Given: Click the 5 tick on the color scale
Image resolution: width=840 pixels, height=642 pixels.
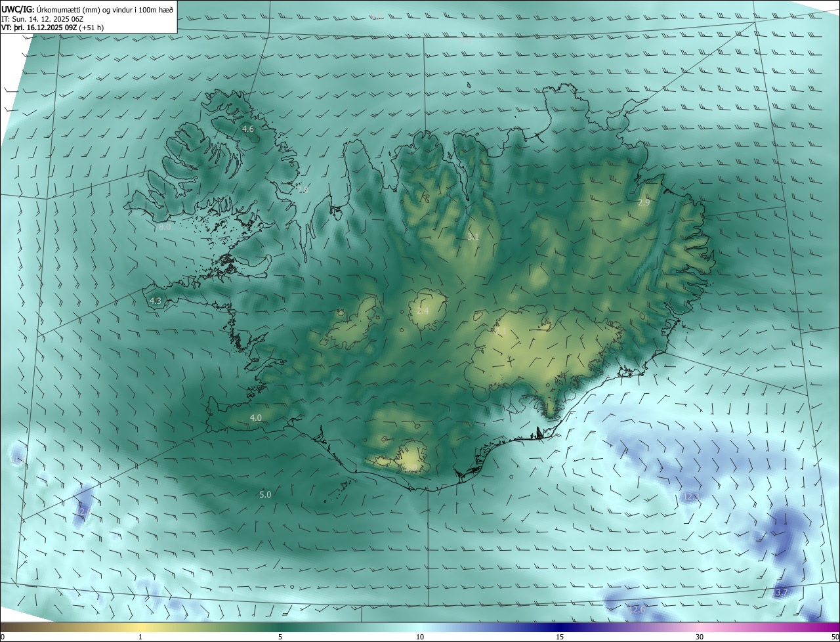Looking at the screenshot, I should 280,637.
